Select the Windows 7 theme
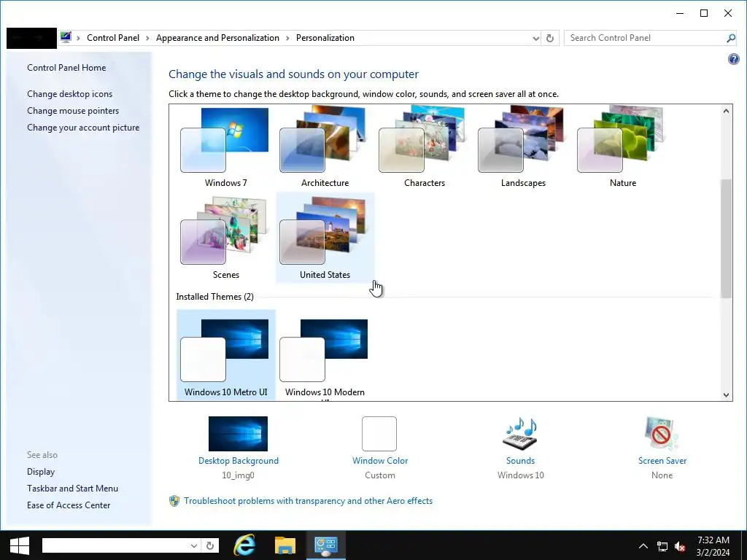This screenshot has width=747, height=560. click(x=226, y=147)
